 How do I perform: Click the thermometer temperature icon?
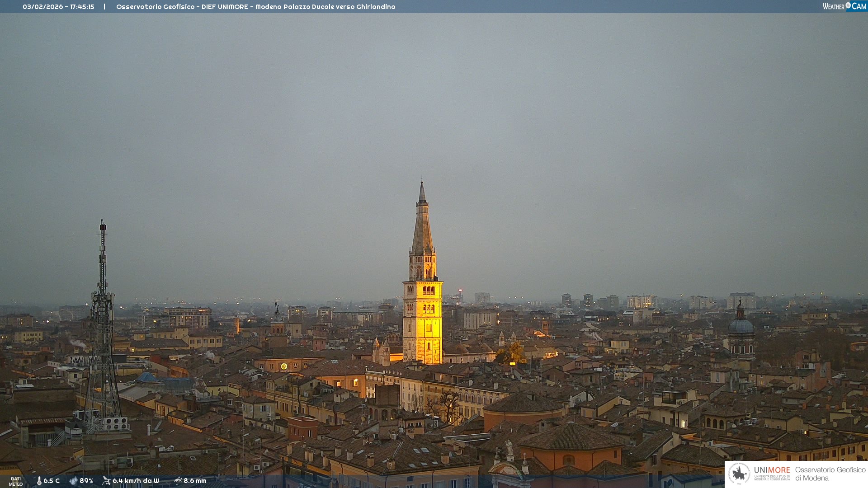[x=39, y=481]
